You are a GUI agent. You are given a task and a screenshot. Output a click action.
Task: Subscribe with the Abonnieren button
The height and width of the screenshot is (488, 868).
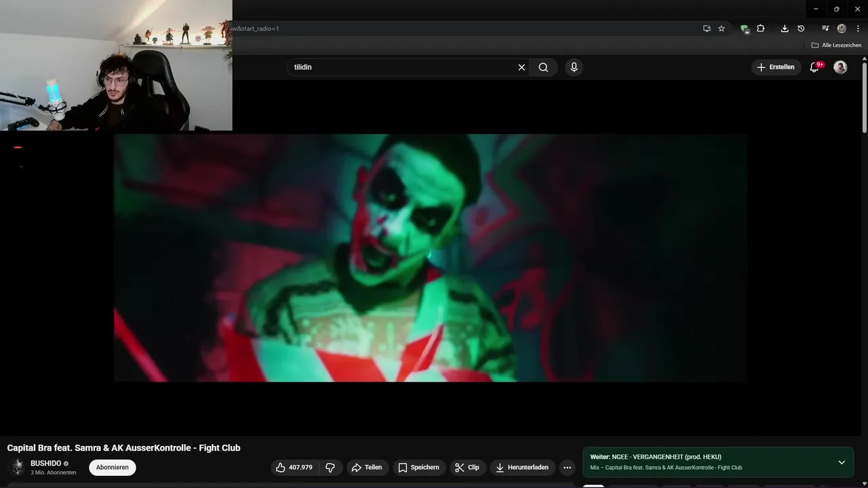pos(113,467)
